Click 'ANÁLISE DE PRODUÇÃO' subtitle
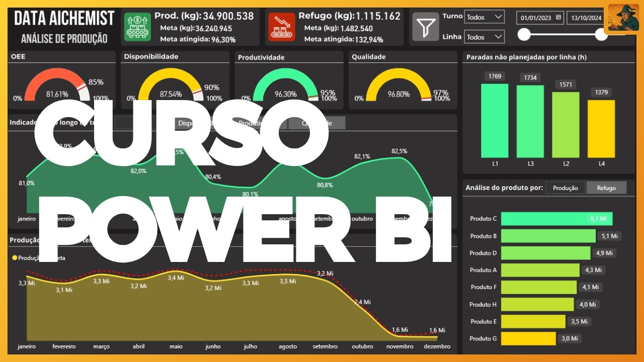The height and width of the screenshot is (362, 644). click(64, 38)
